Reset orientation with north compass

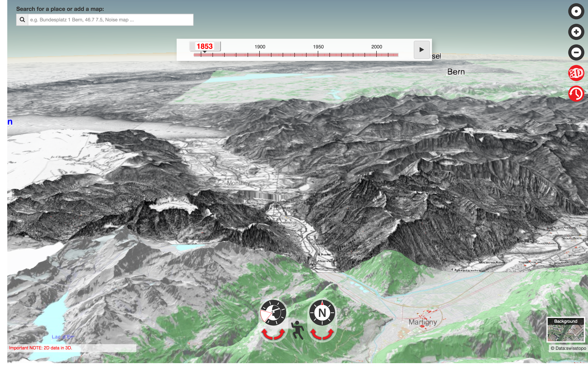tap(322, 313)
